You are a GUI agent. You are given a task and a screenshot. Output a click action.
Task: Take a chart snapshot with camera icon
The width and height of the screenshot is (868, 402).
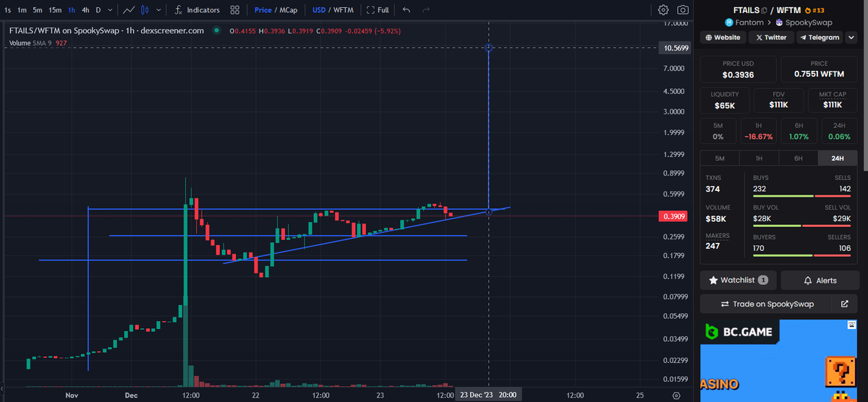coord(683,10)
